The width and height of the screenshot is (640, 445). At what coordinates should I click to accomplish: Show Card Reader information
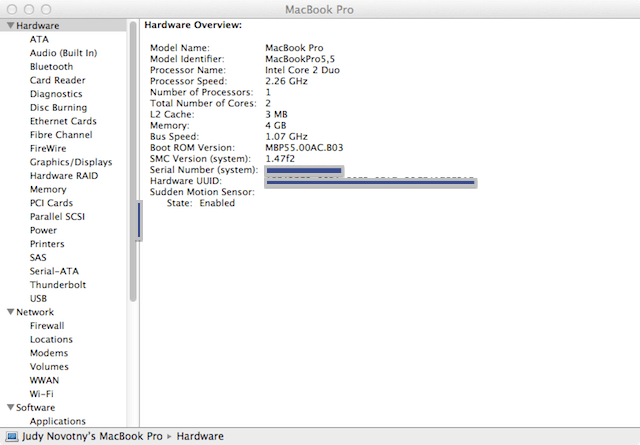pyautogui.click(x=58, y=80)
